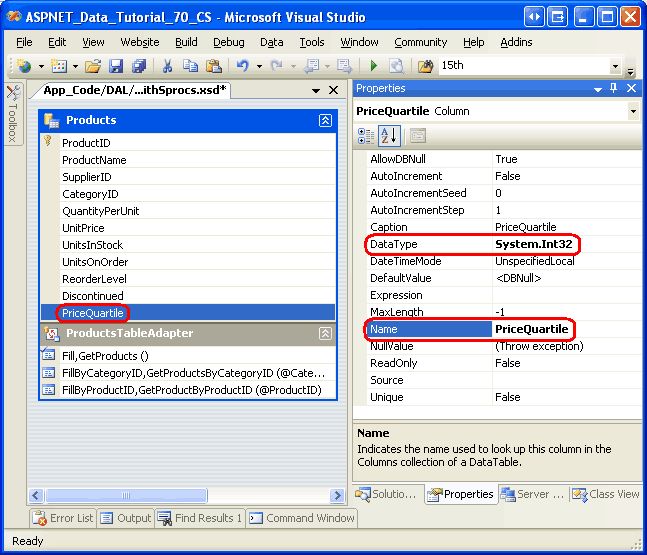This screenshot has height=555, width=647.
Task: Click the Find in Files toolbar icon
Action: tap(425, 66)
